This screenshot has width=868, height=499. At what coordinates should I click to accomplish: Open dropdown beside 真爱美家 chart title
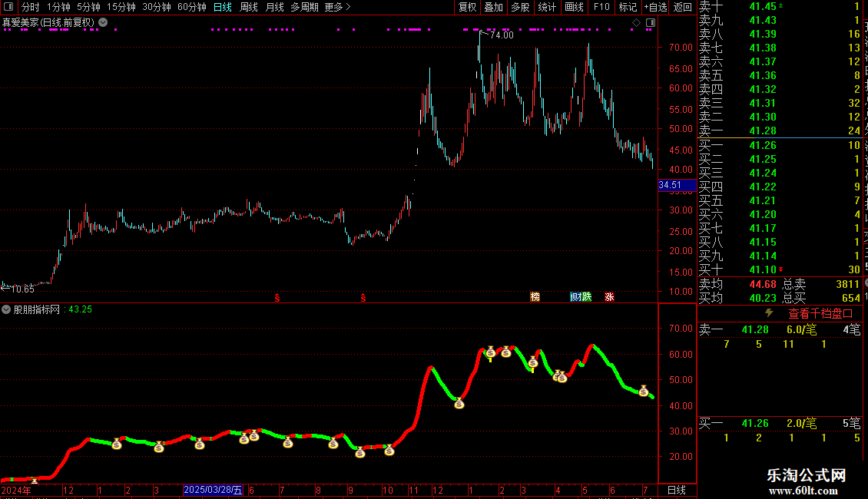tap(103, 23)
